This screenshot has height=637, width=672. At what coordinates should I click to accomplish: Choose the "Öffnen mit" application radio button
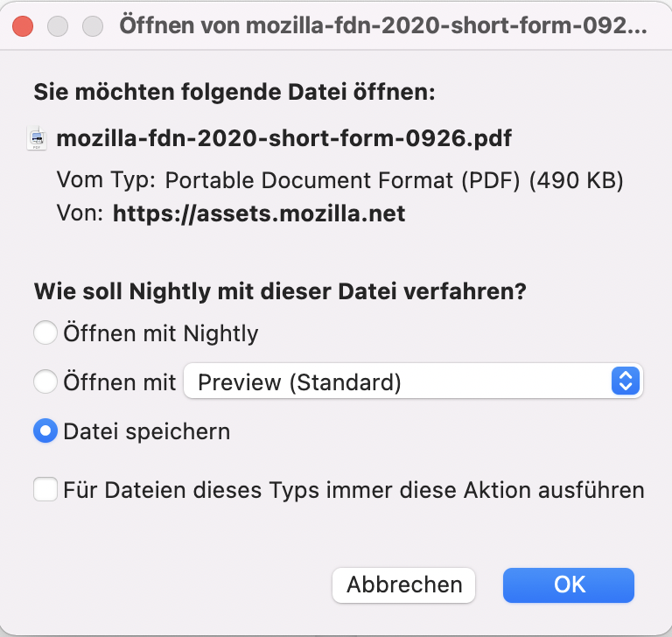click(45, 381)
